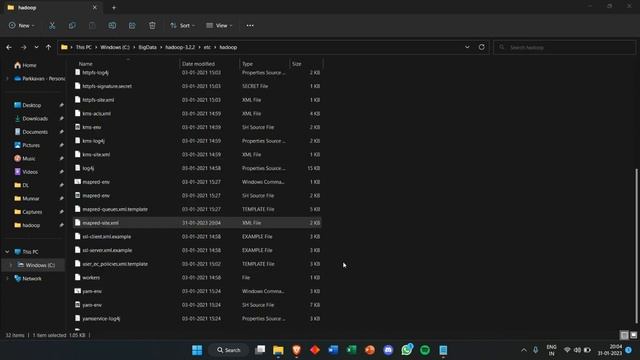This screenshot has width=640, height=360.
Task: Click the Cut toolbar icon
Action: click(52, 25)
